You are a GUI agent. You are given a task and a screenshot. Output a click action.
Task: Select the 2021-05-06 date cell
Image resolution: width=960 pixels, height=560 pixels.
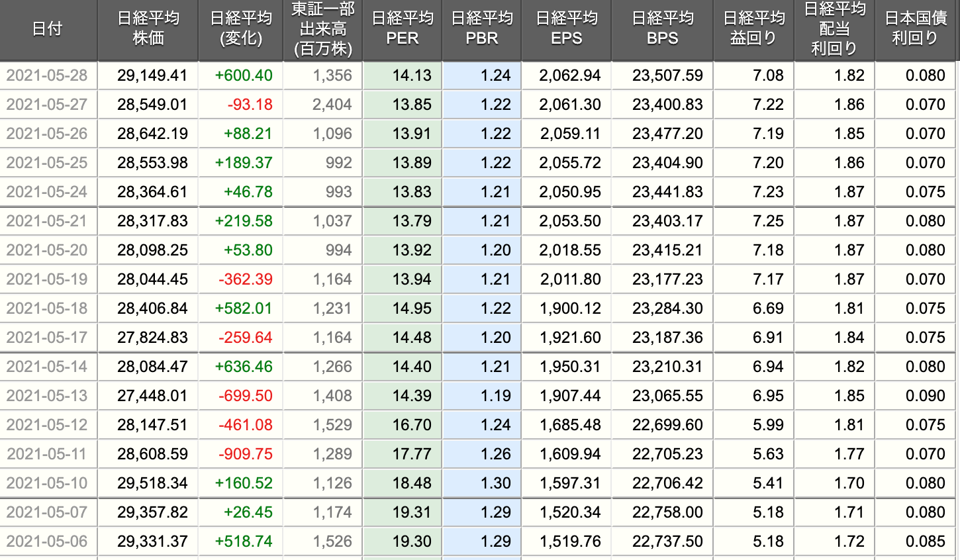[x=47, y=541]
